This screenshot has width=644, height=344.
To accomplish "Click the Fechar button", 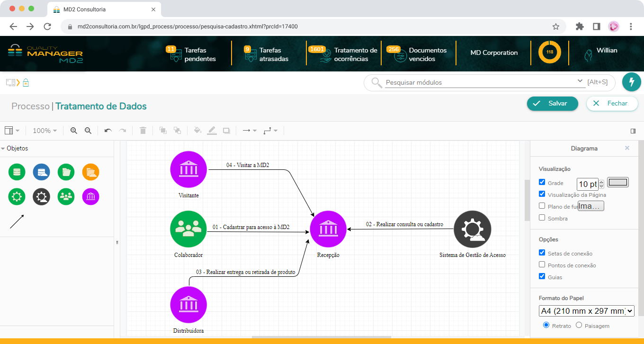I will 612,104.
